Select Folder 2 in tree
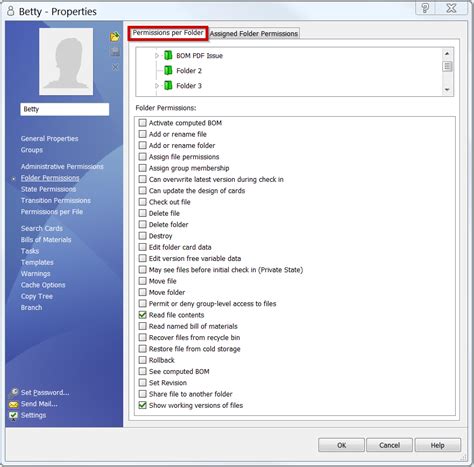The width and height of the screenshot is (474, 467). pos(189,71)
